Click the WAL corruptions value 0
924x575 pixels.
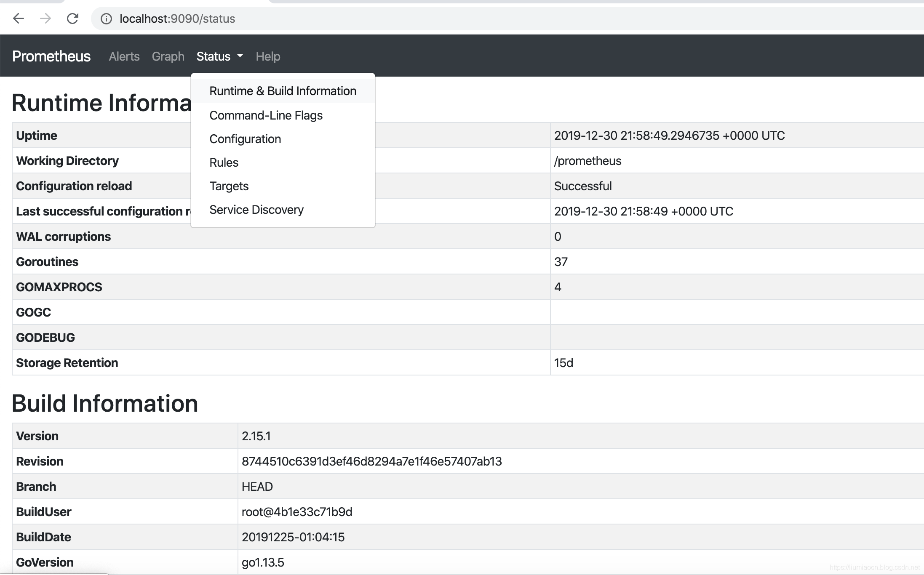(558, 237)
